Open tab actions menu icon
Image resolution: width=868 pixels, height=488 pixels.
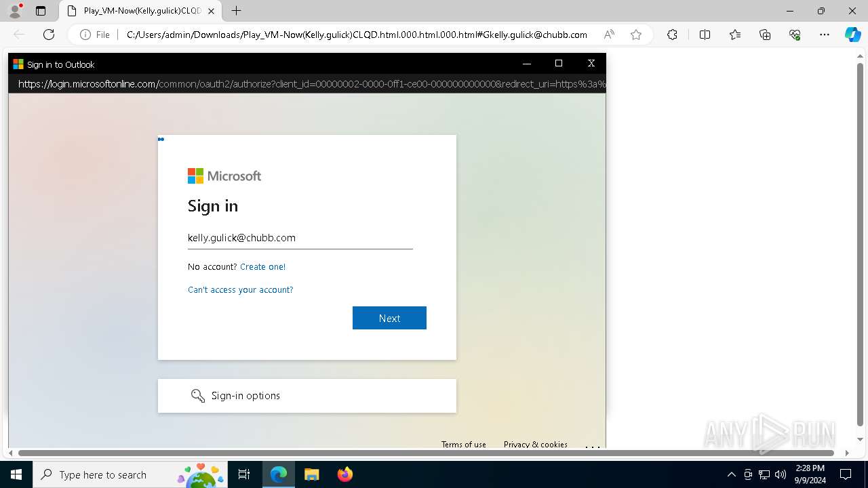[x=41, y=11]
